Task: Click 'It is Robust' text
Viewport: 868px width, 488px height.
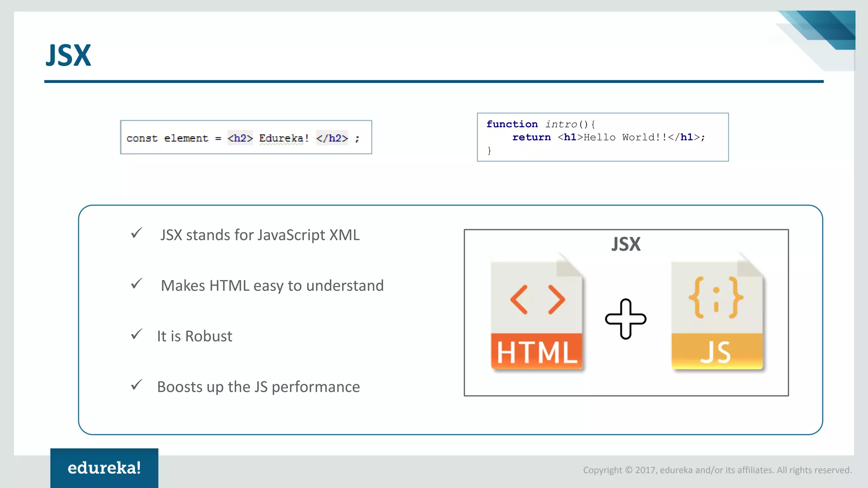Action: [x=195, y=336]
